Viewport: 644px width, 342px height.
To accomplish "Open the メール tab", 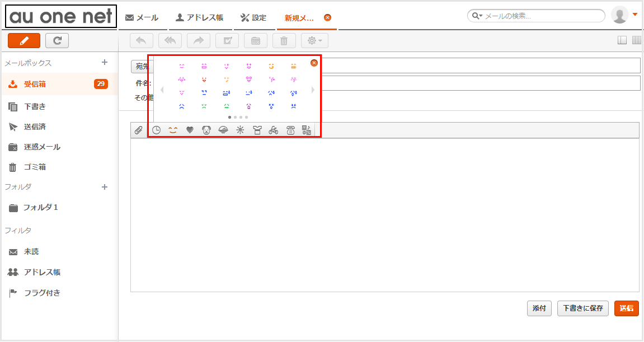I will pyautogui.click(x=142, y=18).
